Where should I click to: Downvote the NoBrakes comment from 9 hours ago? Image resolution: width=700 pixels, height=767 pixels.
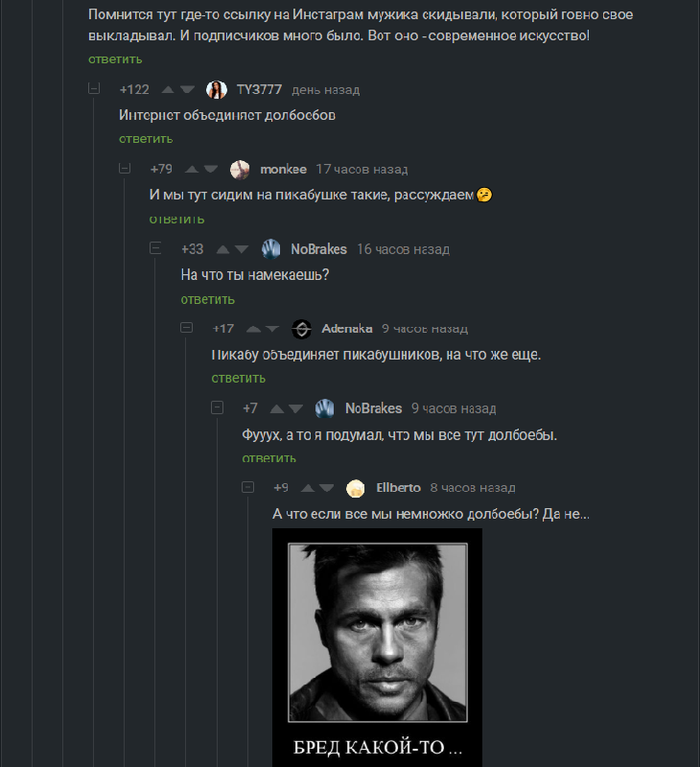click(x=295, y=408)
